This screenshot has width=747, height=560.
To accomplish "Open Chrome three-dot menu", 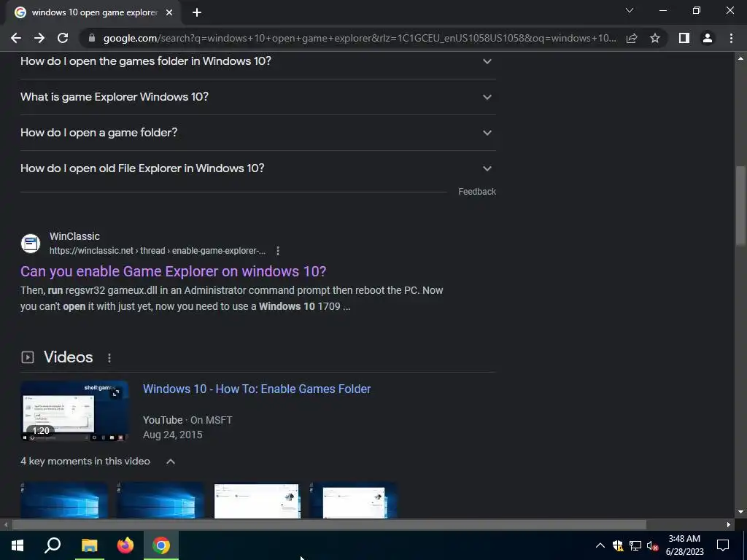I will [x=731, y=38].
